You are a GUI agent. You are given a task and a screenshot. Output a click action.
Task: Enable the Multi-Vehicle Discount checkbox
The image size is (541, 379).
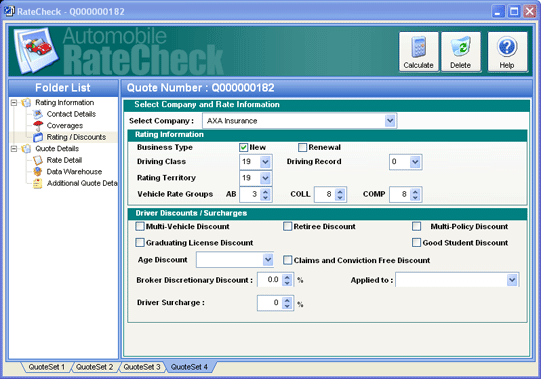coord(140,226)
